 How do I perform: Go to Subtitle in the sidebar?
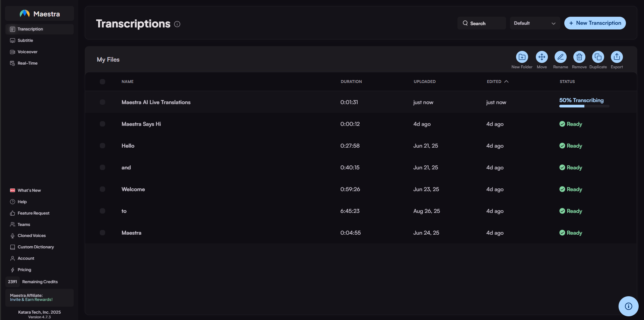(x=25, y=41)
